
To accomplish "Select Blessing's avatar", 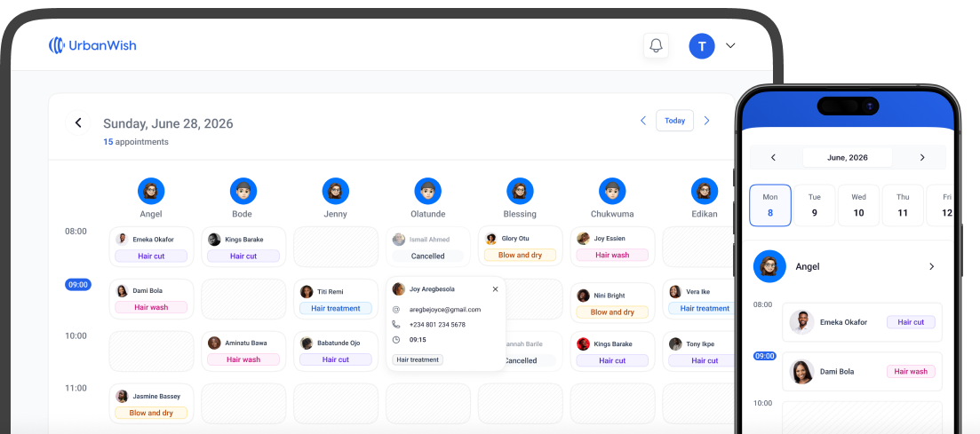I will 520,191.
